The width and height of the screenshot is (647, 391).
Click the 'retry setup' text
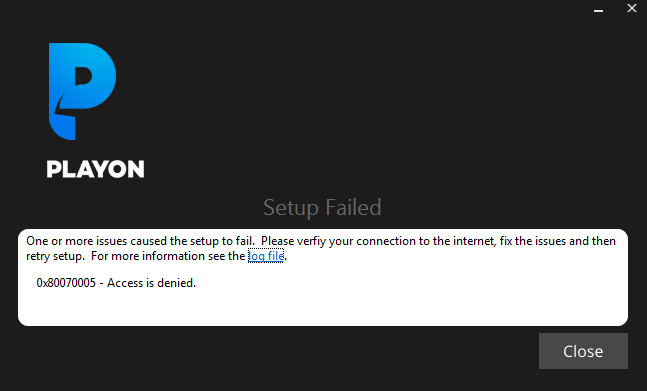click(54, 256)
